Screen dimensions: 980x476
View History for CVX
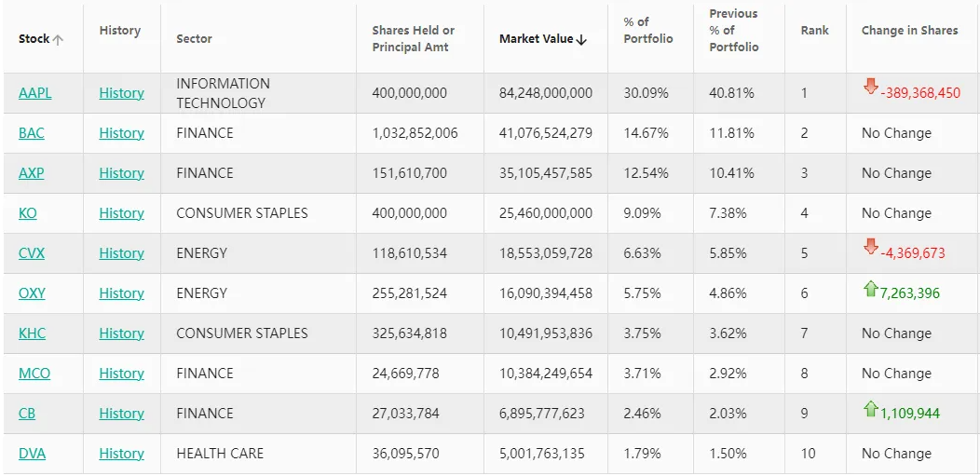point(121,253)
